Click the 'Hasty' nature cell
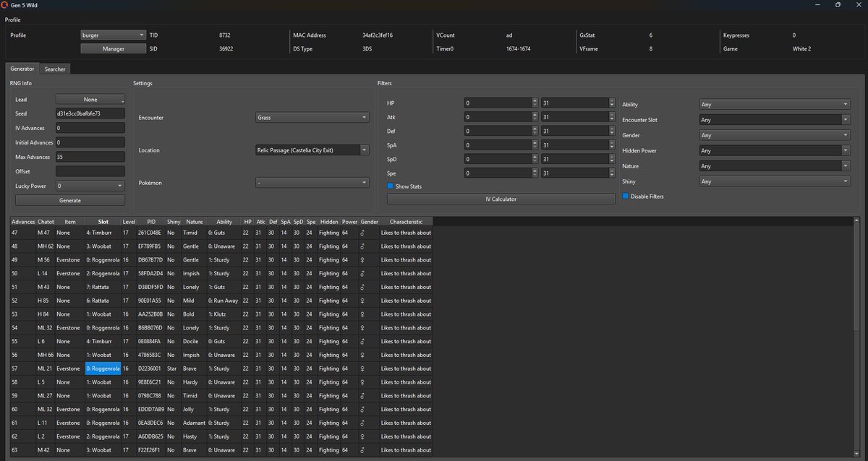The width and height of the screenshot is (868, 461). [195, 436]
